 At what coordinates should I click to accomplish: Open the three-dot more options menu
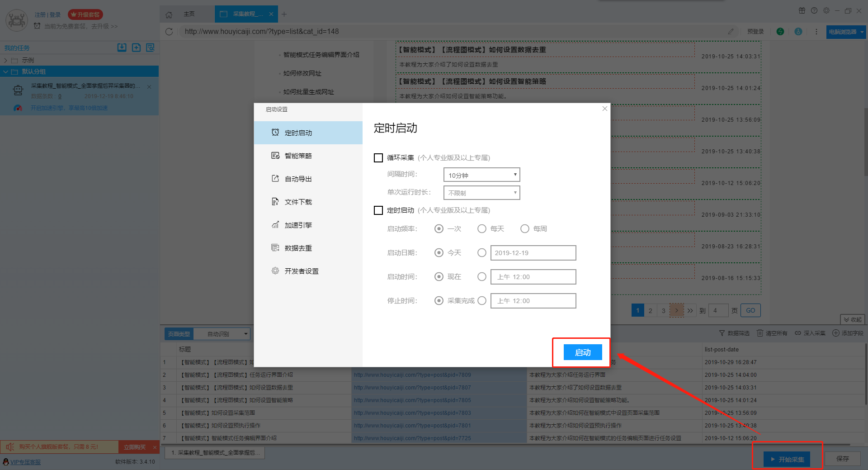[816, 32]
